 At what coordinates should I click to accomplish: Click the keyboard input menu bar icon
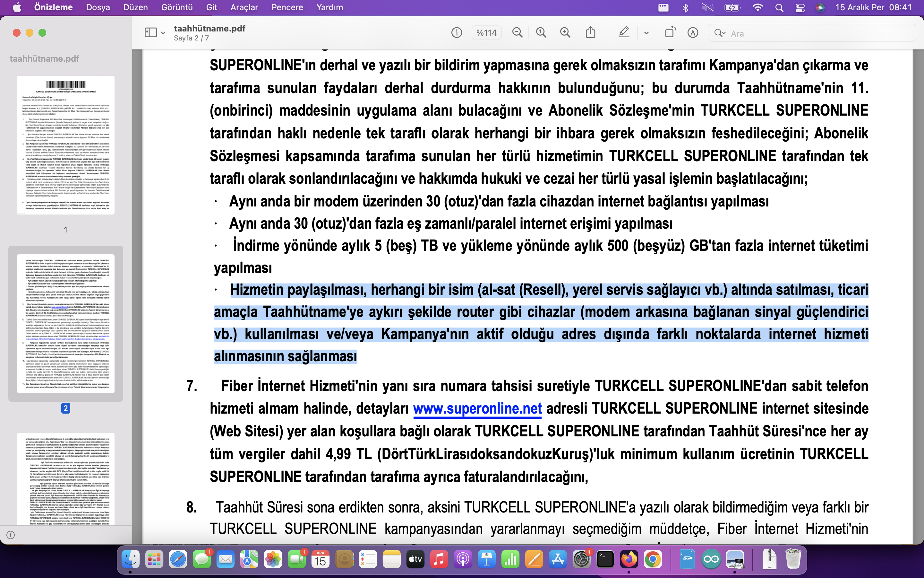coord(663,8)
